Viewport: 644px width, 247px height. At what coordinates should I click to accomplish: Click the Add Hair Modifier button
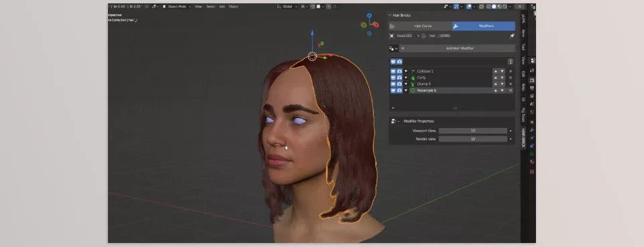[x=457, y=48]
